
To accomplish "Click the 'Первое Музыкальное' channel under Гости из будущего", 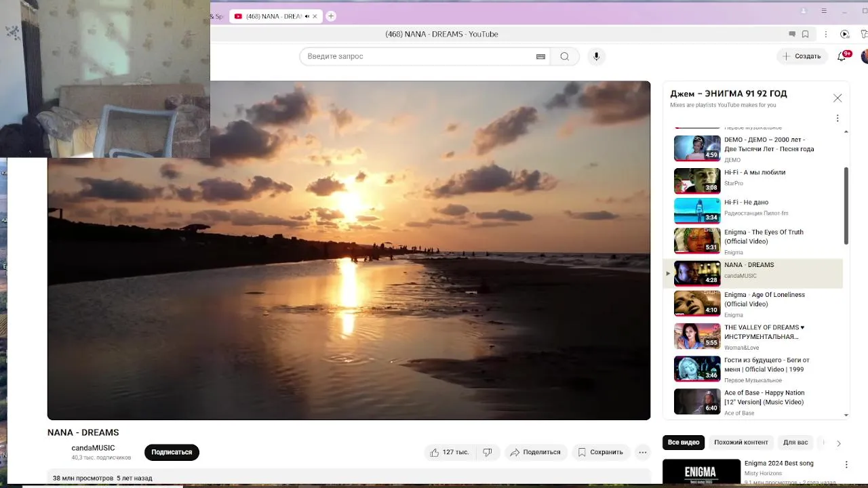I will (x=753, y=381).
